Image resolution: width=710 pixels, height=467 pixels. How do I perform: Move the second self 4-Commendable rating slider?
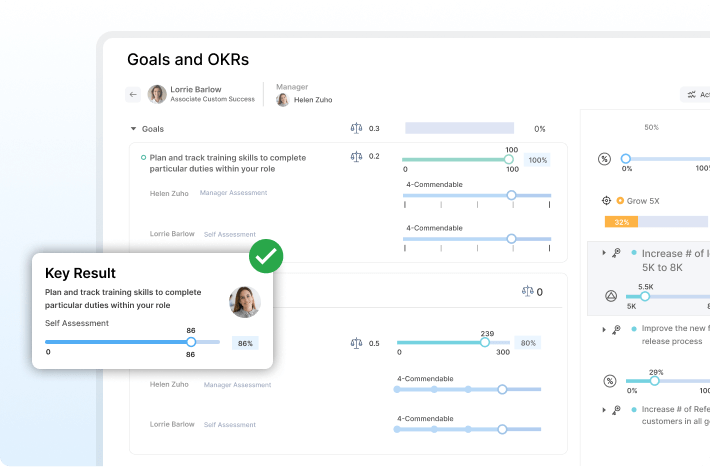pyautogui.click(x=502, y=429)
